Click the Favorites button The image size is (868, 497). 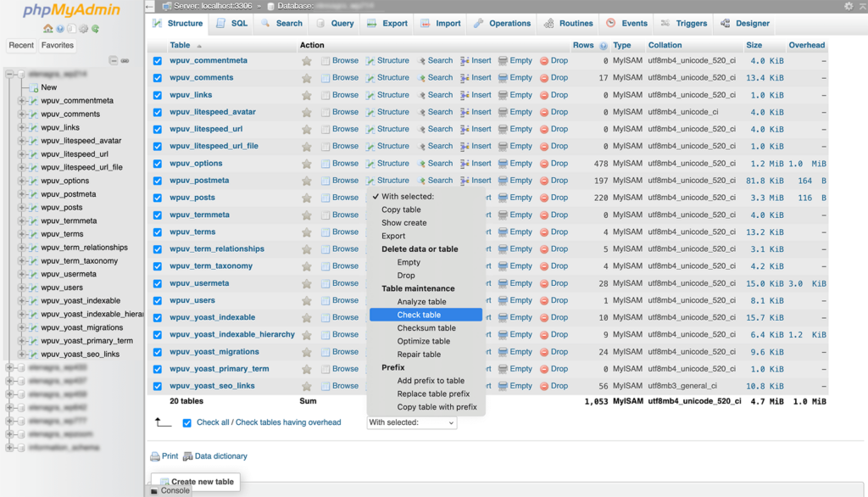point(58,46)
